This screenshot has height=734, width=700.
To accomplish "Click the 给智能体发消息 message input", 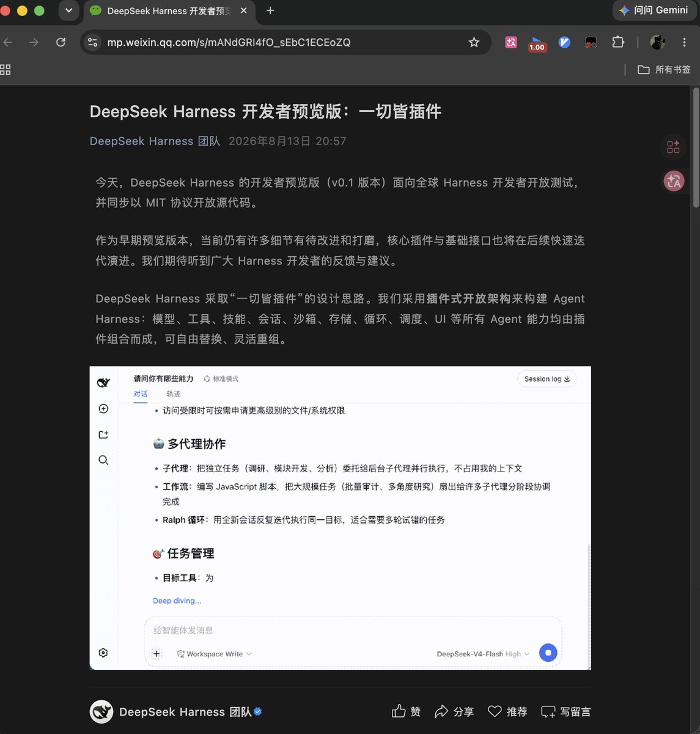I will pyautogui.click(x=353, y=630).
